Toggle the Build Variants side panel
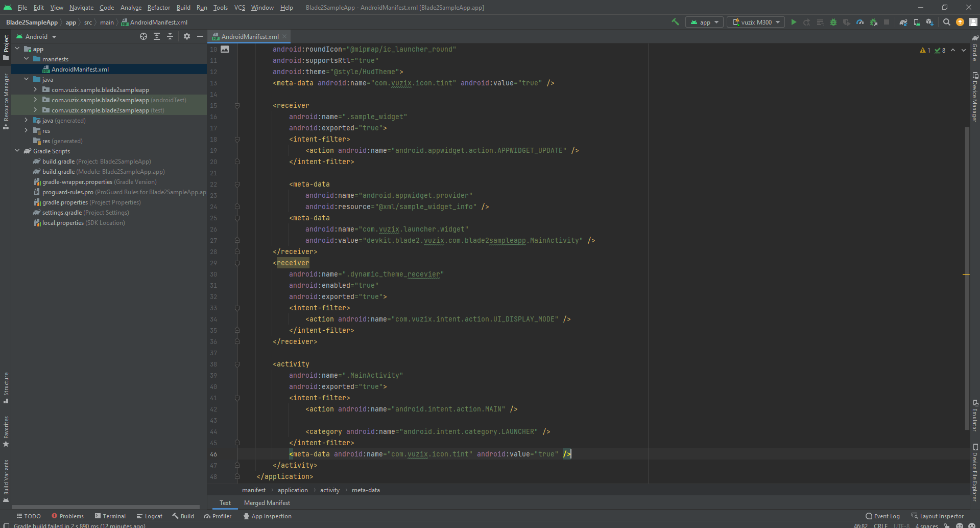 click(x=6, y=480)
